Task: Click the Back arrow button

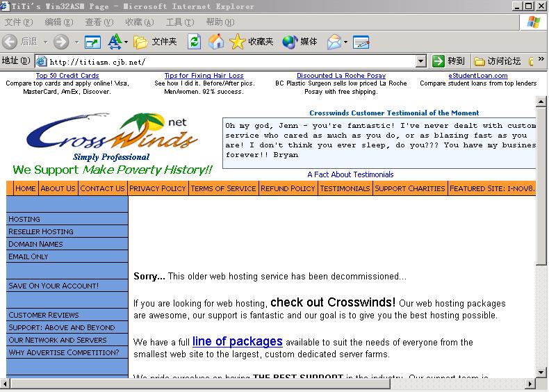Action: [10, 42]
